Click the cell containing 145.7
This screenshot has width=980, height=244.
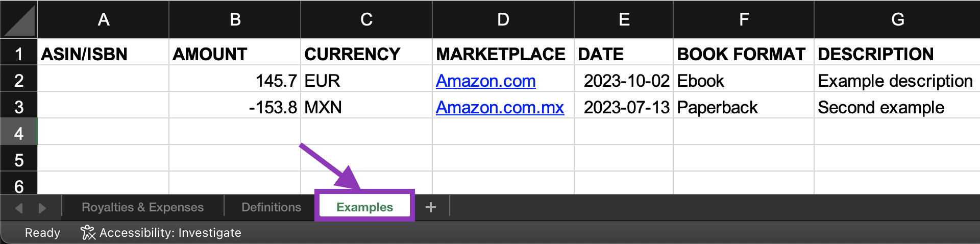pyautogui.click(x=235, y=80)
